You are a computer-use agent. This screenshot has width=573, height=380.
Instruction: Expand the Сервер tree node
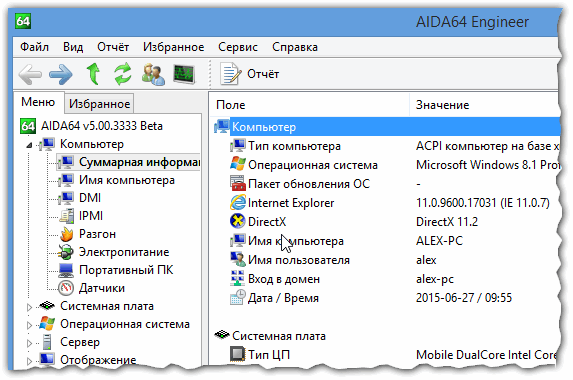29,343
